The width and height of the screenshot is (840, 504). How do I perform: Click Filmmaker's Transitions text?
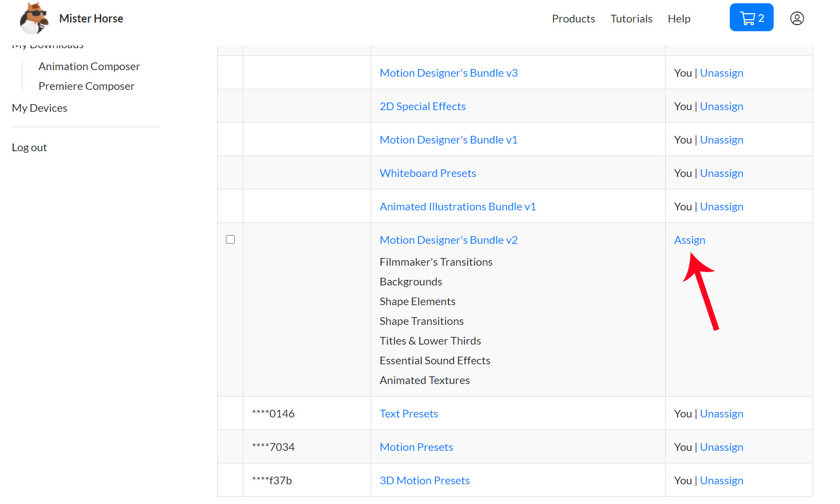[436, 262]
